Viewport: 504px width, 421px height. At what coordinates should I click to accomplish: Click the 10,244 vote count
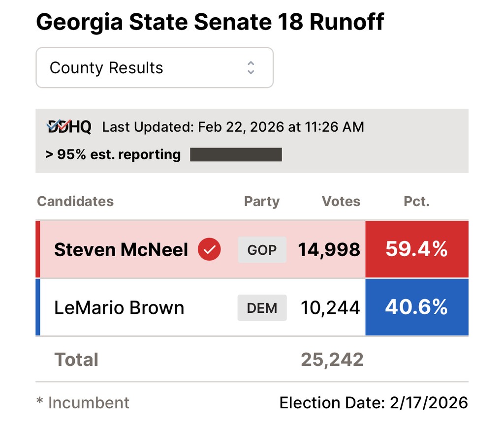[330, 308]
